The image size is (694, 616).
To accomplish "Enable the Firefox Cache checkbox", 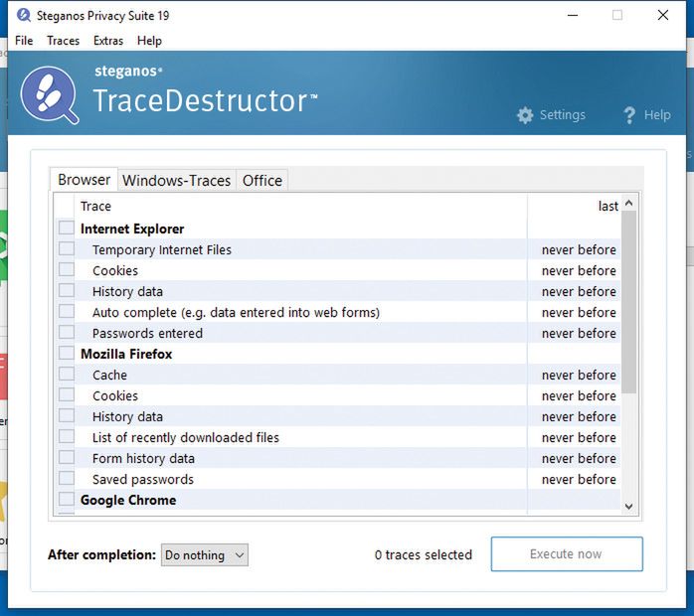I will [67, 374].
